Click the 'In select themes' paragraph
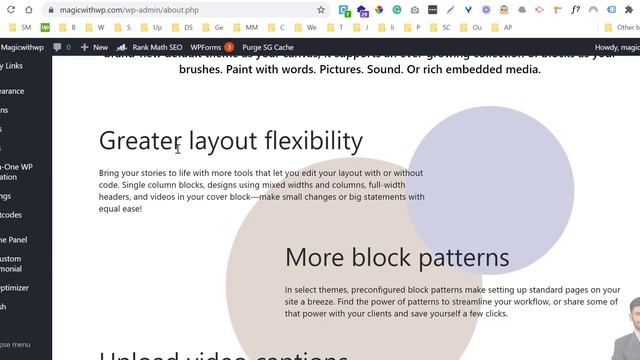This screenshot has width=640, height=360. point(452,302)
